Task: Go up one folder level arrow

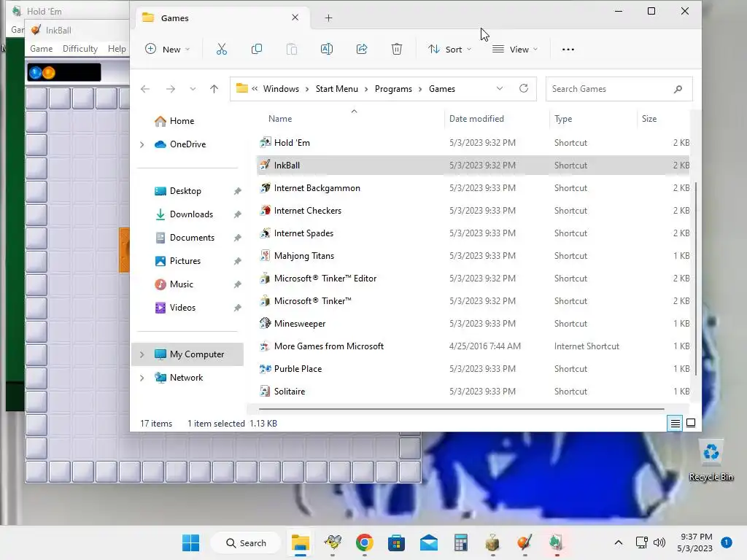Action: click(214, 88)
